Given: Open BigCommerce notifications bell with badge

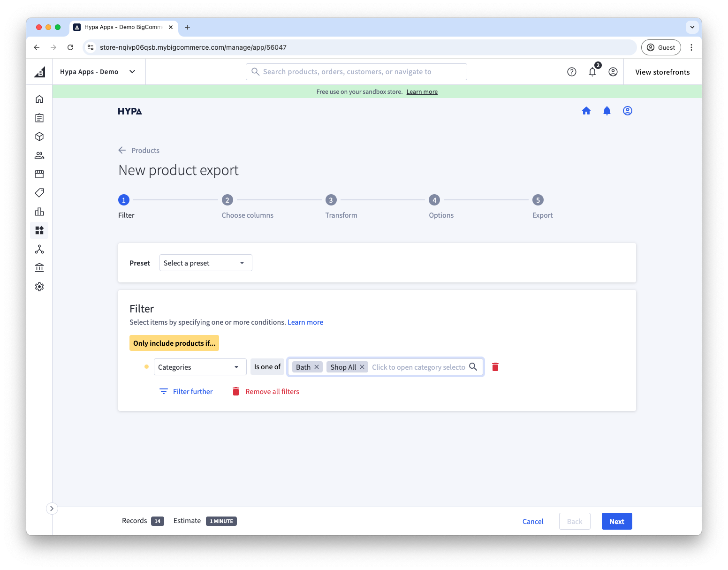Looking at the screenshot, I should [592, 71].
